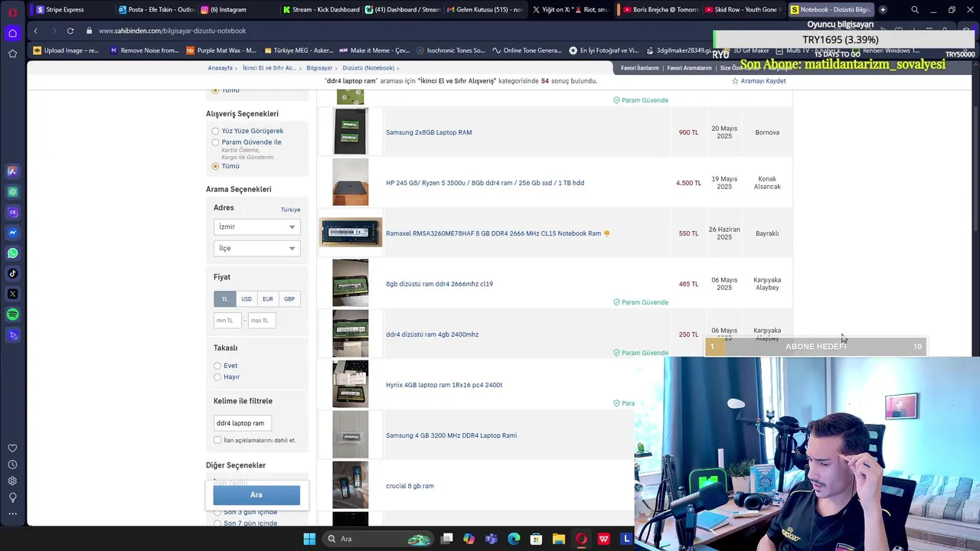Screen dimensions: 980x551
Task: Open File Explorer from the taskbar
Action: click(x=559, y=539)
